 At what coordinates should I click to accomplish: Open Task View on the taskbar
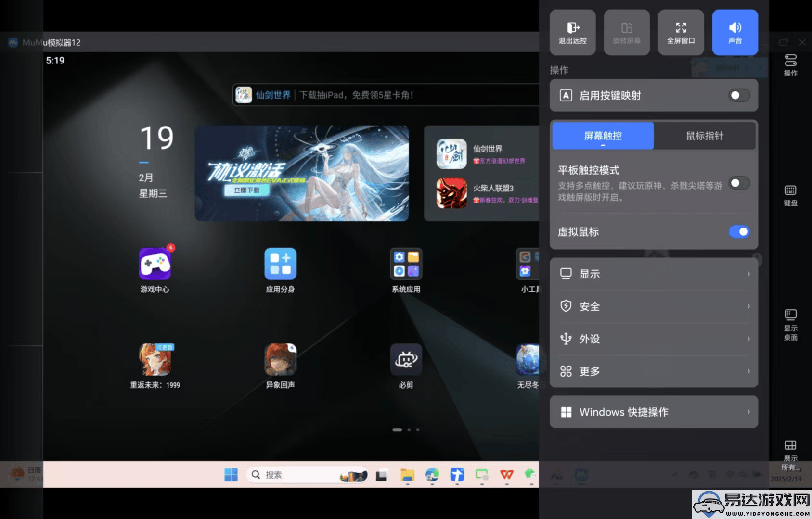click(x=382, y=475)
